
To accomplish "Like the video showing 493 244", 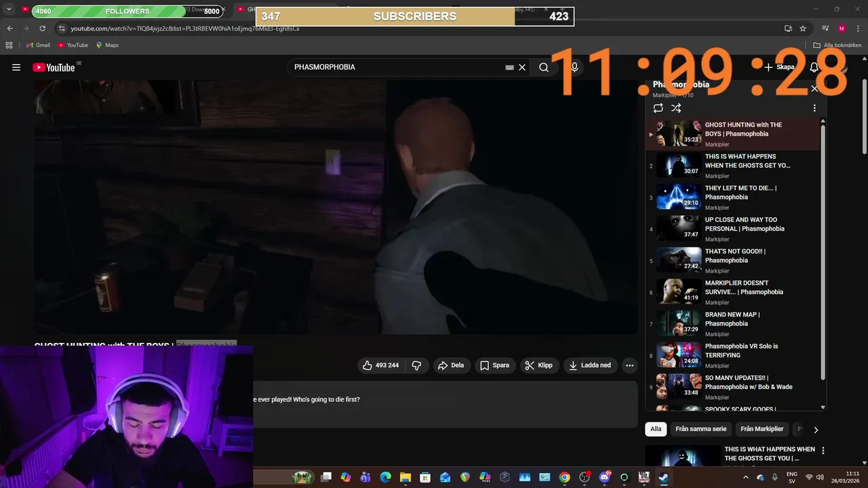I will [381, 365].
